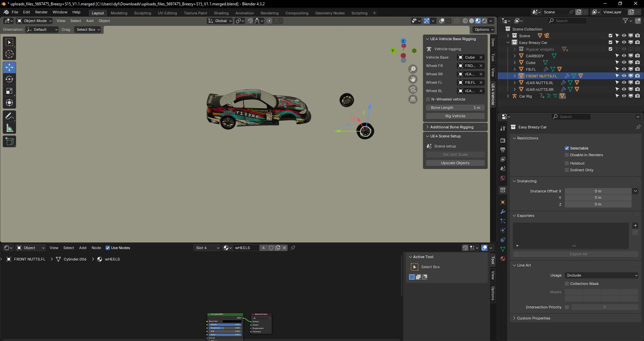The image size is (644, 341).
Task: Click the Rig Vehicle button
Action: tap(455, 116)
